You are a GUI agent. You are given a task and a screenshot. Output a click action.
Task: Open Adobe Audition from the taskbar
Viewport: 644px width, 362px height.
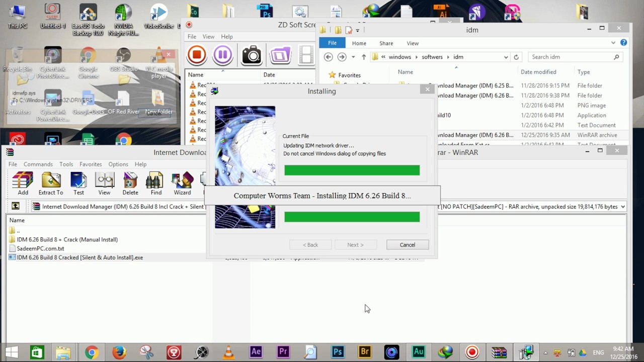click(419, 352)
